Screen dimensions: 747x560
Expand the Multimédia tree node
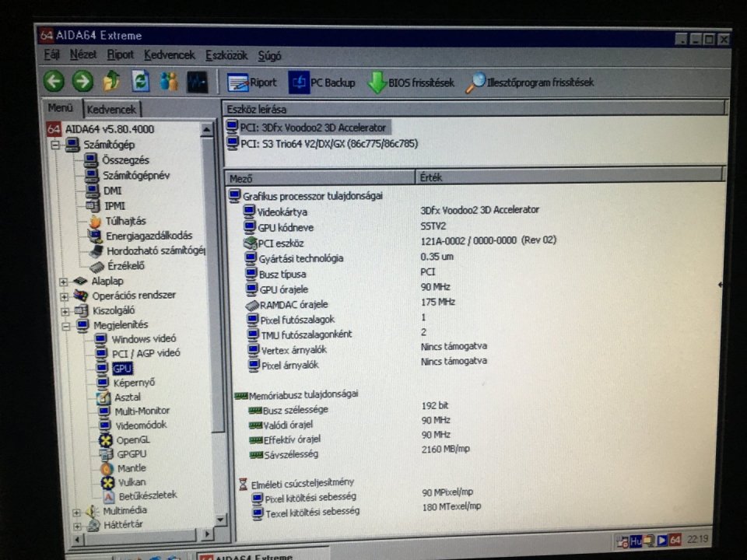76,513
